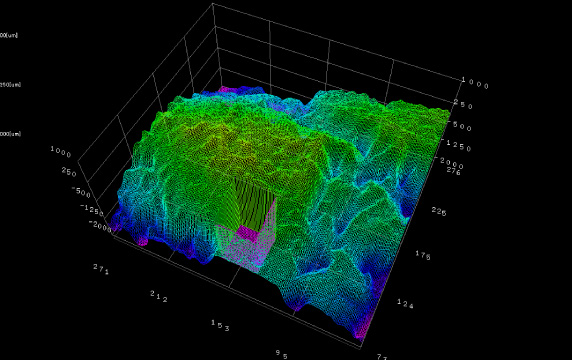
Task: Select the 153 axis tick label
Action: (x=220, y=325)
